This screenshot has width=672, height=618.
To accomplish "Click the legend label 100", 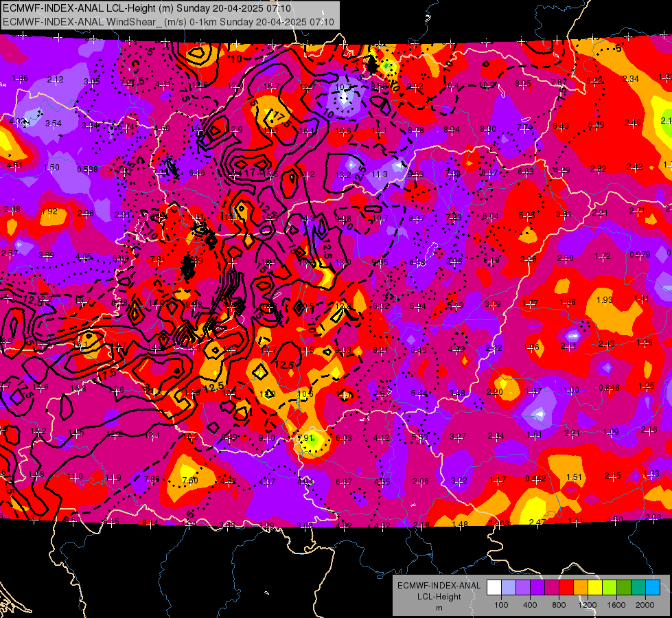I will 501,605.
